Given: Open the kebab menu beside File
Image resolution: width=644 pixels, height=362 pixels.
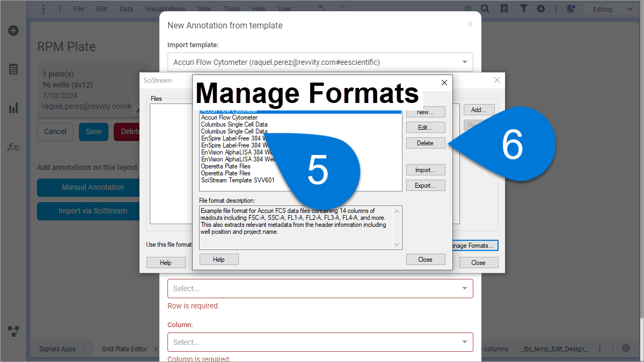Looking at the screenshot, I should [43, 9].
